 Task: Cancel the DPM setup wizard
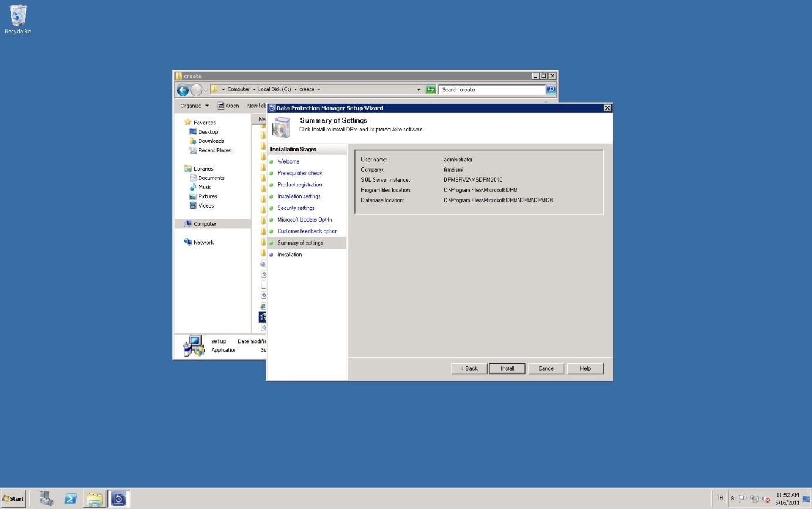(546, 368)
